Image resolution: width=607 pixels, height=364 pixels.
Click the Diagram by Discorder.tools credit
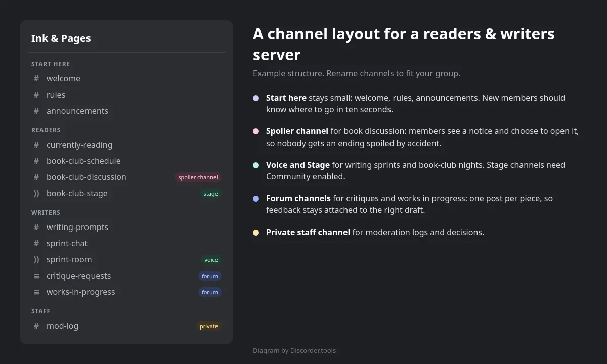294,350
